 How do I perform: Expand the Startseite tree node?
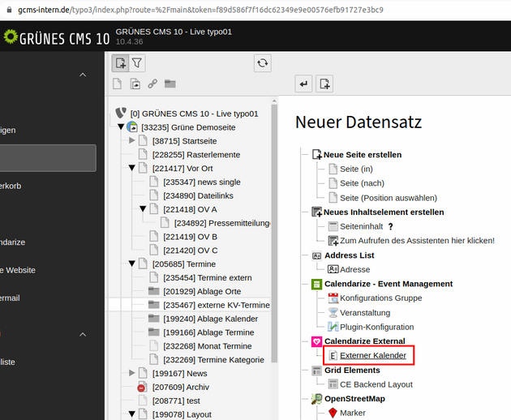(x=132, y=140)
